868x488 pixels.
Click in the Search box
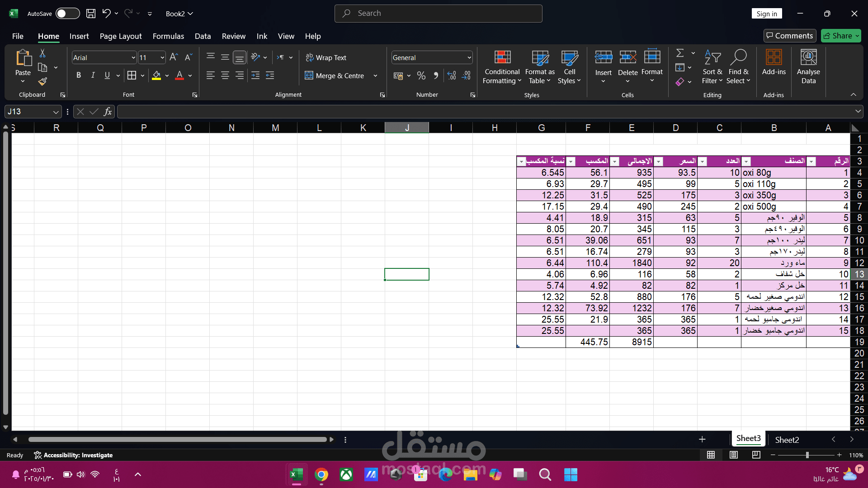[438, 14]
